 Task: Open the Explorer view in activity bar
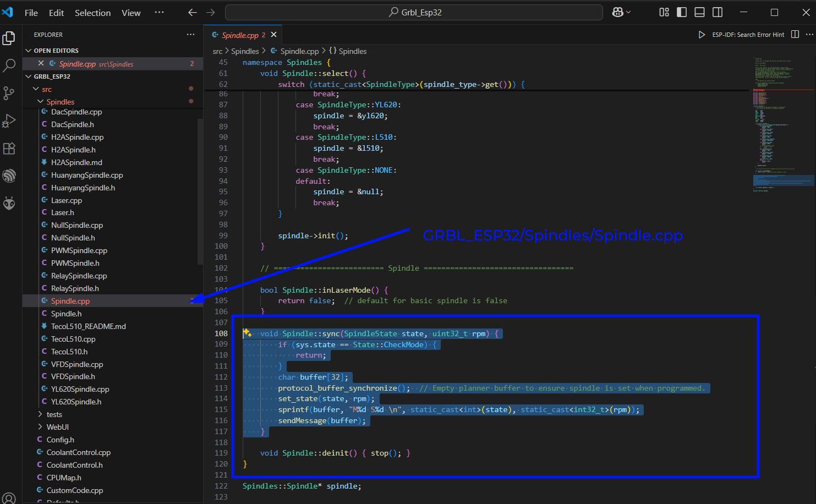click(9, 38)
